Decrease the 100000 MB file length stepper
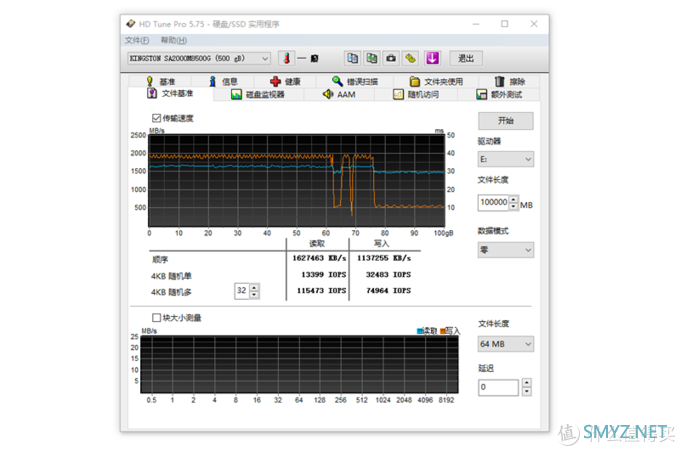This screenshot has height=451, width=680. coord(513,206)
